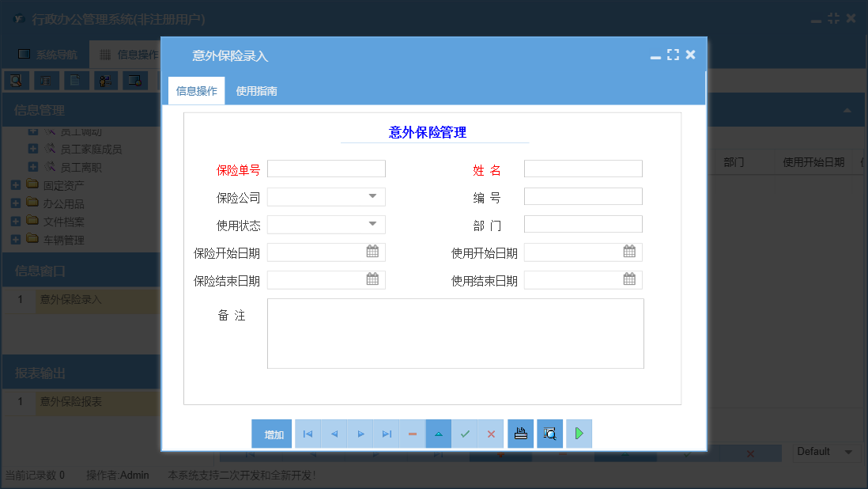
Task: Switch to the 使用指南 tab
Action: coord(256,90)
